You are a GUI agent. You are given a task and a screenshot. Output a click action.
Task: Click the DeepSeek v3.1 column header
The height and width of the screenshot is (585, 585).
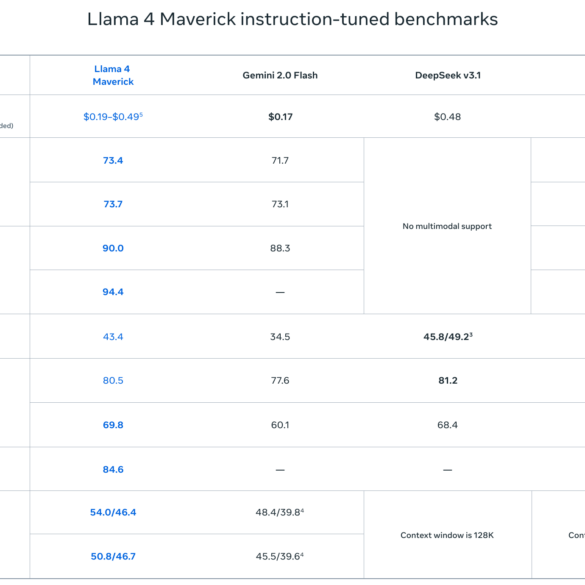pyautogui.click(x=447, y=75)
